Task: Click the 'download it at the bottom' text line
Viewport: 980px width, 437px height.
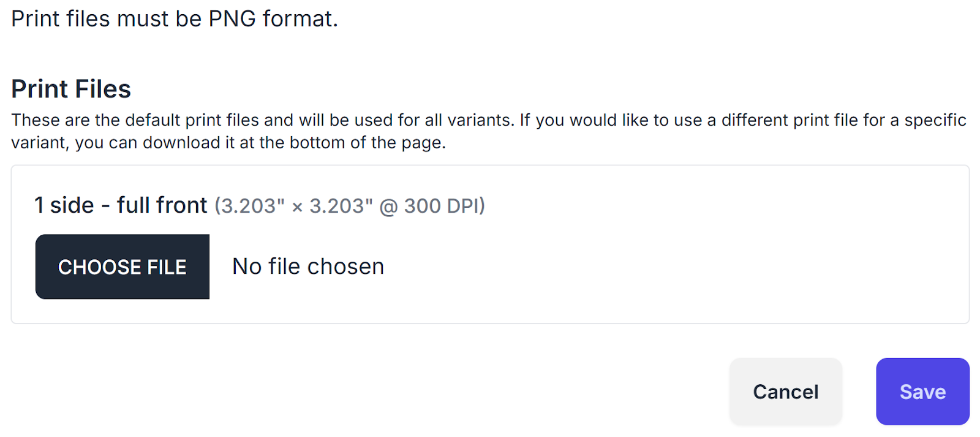Action: tap(228, 143)
